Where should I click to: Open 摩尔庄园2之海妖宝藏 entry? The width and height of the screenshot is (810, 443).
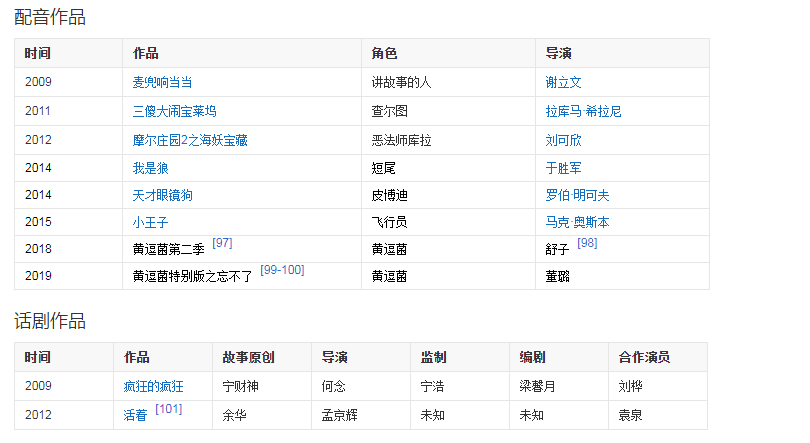[190, 140]
